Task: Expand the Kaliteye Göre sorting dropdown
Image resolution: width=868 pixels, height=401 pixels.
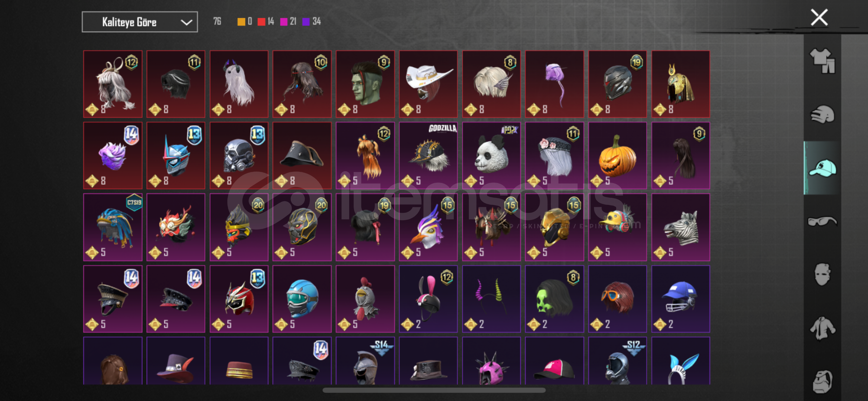Action: pos(140,22)
